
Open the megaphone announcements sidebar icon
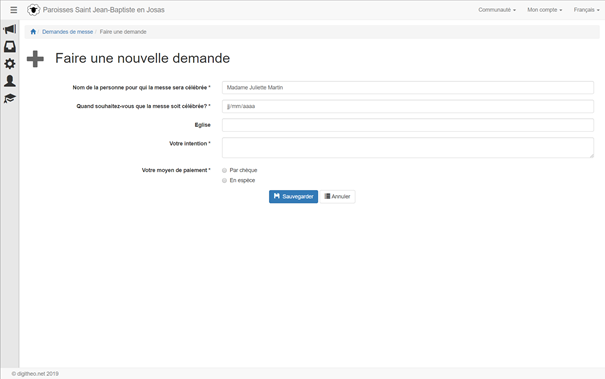(x=10, y=29)
